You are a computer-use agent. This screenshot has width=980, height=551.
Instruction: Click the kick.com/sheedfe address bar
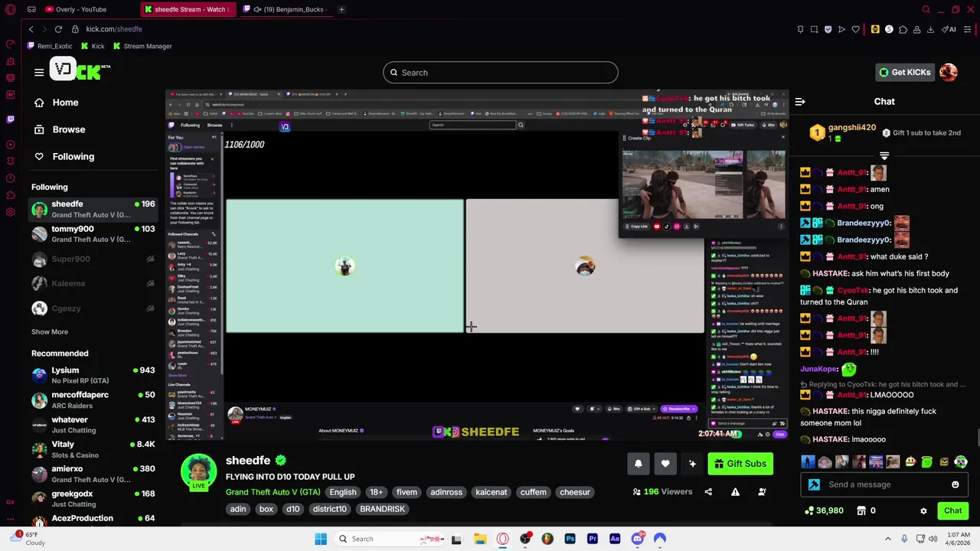click(x=114, y=29)
